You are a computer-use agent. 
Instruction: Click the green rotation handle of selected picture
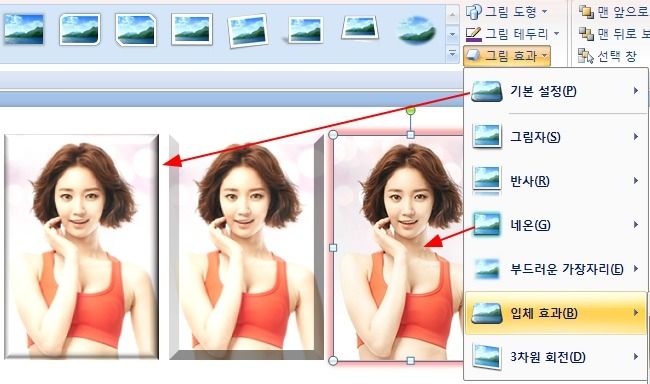click(x=410, y=110)
